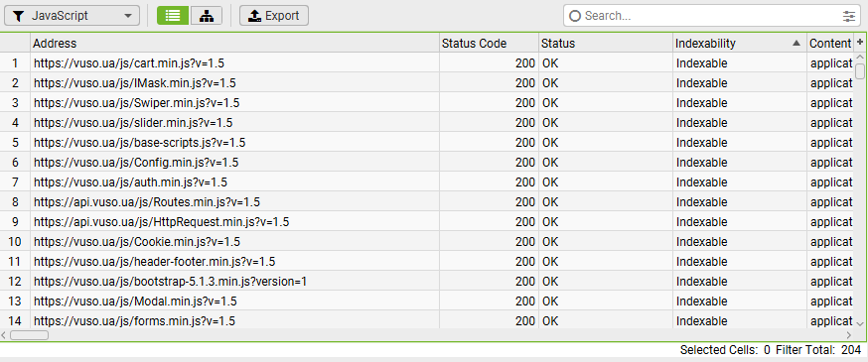Select the Routes.min.js?v=1.5 address
This screenshot has width=868, height=362.
tap(147, 202)
